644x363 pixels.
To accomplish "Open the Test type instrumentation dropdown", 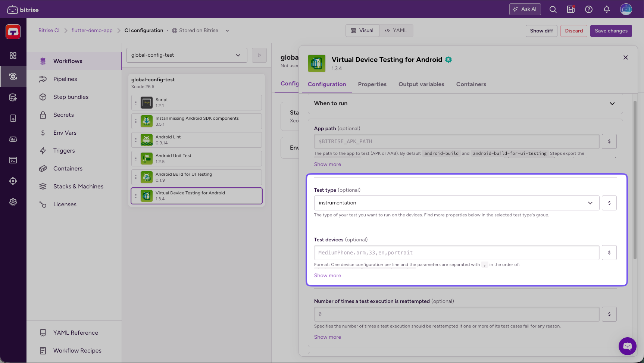I will point(457,203).
